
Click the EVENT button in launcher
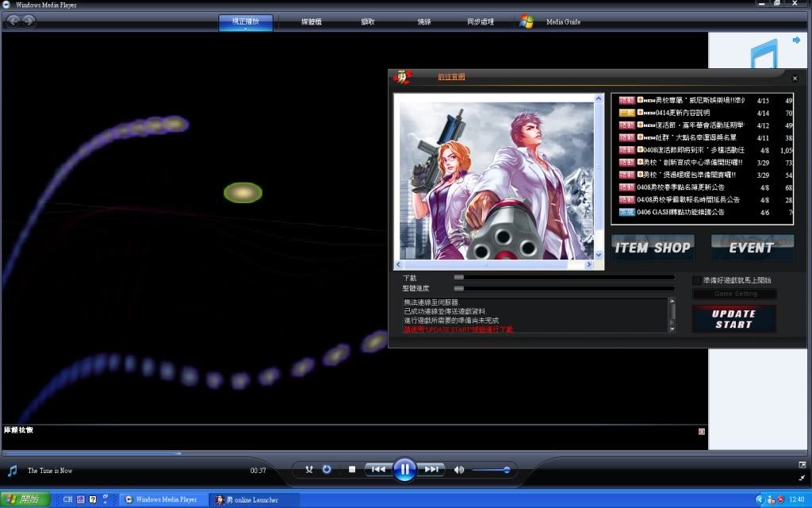[752, 248]
